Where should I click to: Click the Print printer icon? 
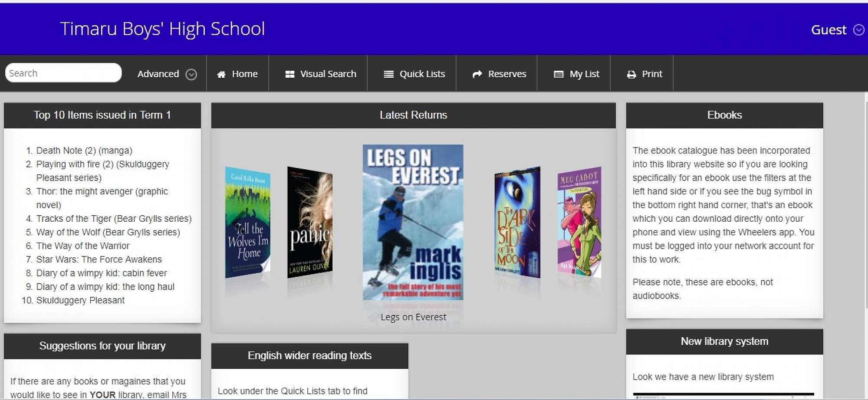click(x=631, y=74)
